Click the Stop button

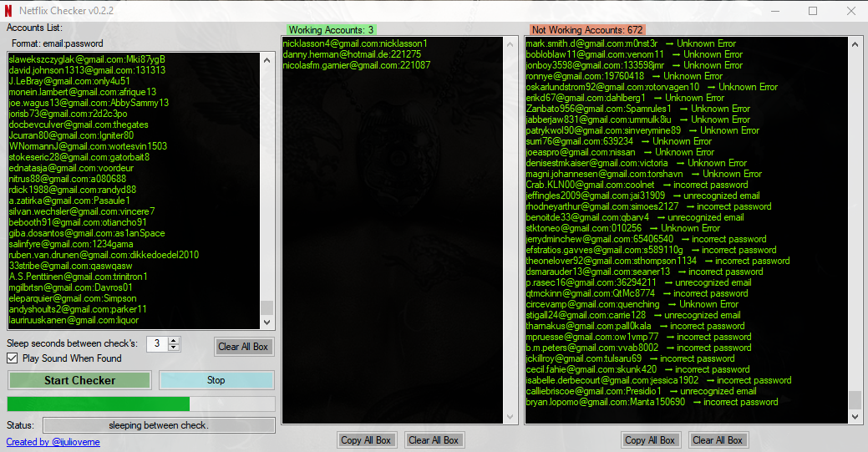click(x=216, y=380)
